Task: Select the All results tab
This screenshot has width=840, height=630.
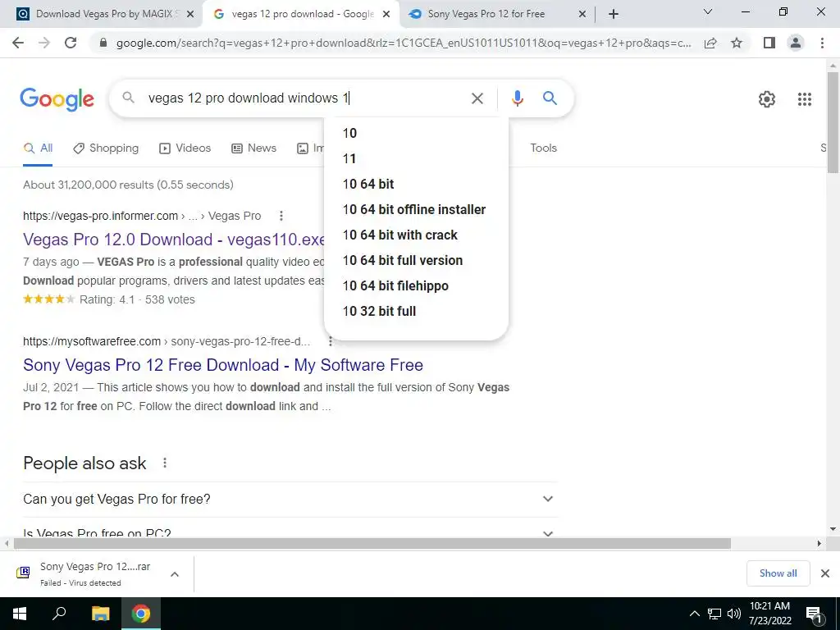Action: 38,148
